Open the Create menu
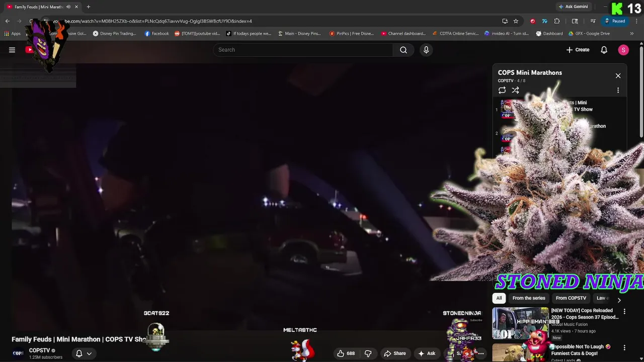 [578, 50]
